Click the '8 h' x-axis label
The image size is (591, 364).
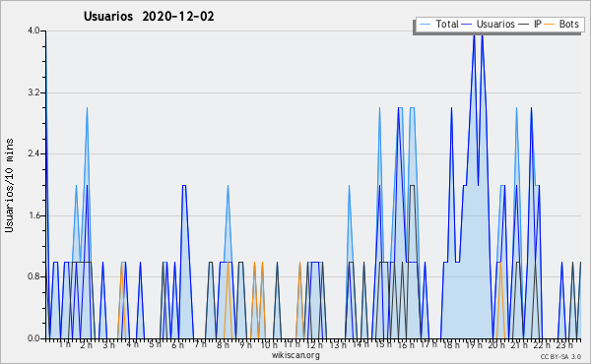click(x=223, y=345)
